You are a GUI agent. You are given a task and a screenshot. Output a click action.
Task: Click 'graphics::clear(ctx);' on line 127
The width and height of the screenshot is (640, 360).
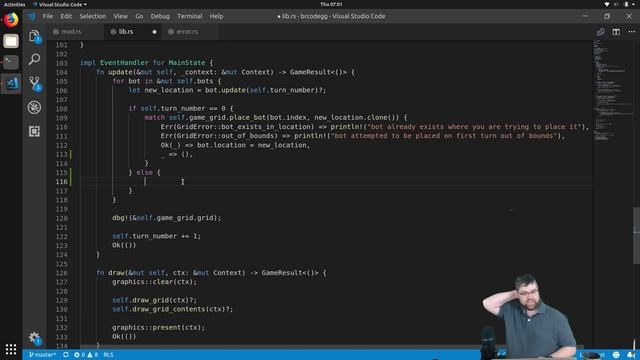click(154, 282)
